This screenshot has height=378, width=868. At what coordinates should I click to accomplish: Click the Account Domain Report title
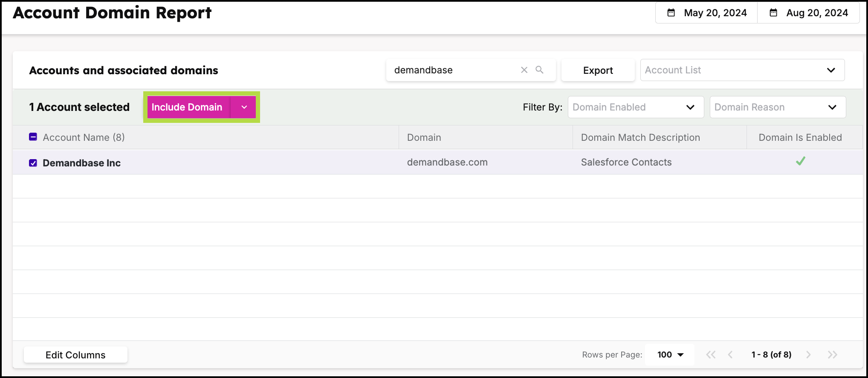pos(112,13)
